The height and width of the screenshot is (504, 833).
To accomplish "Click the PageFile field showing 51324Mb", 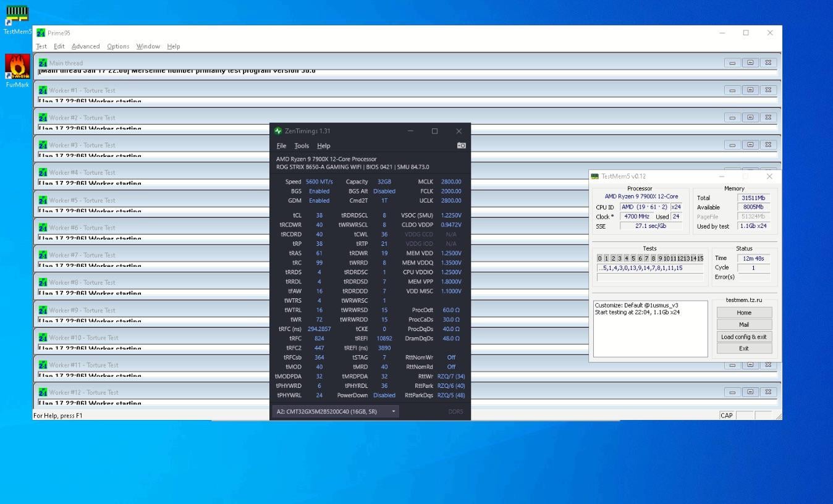I will coord(754,217).
